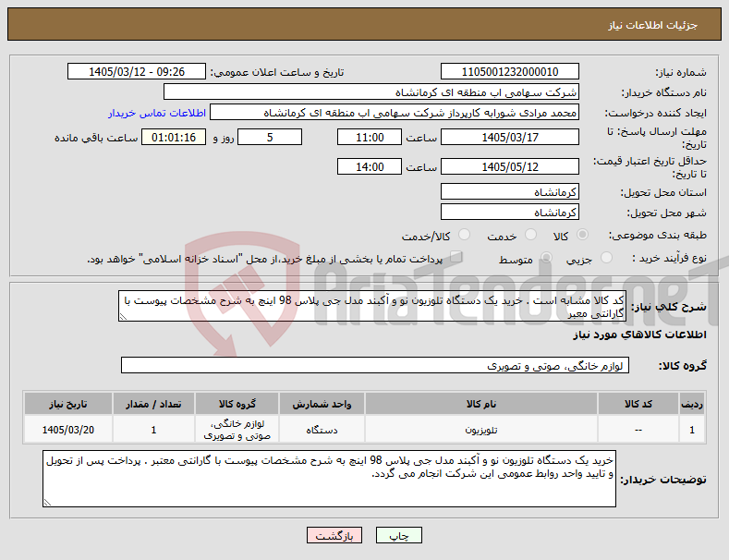This screenshot has height=560, width=729.
Task: Click price validity date 1405/05/12
Action: coord(509,166)
